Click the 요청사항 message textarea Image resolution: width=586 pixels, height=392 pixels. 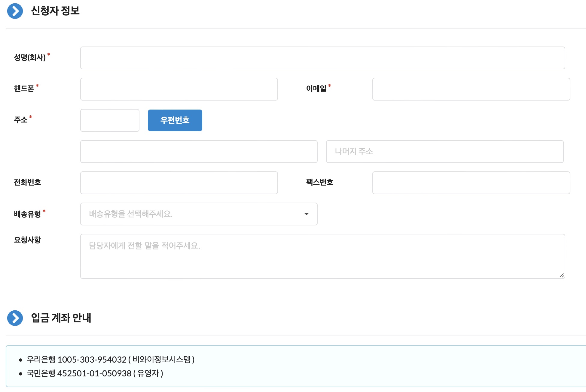coord(322,255)
